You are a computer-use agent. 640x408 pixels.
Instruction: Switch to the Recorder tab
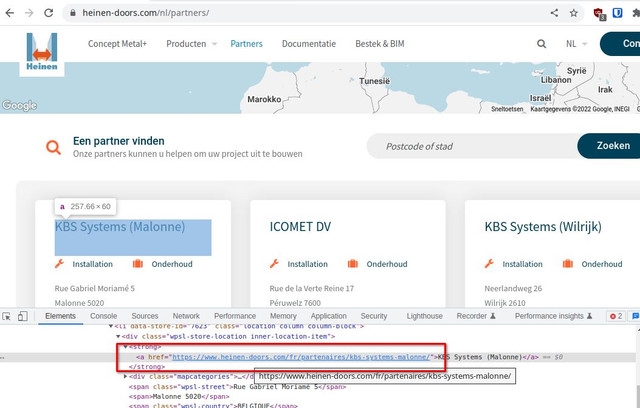coord(476,316)
